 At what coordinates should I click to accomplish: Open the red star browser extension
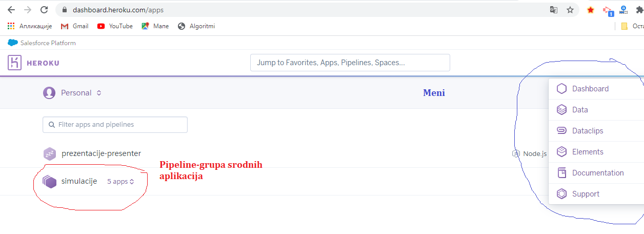click(591, 10)
